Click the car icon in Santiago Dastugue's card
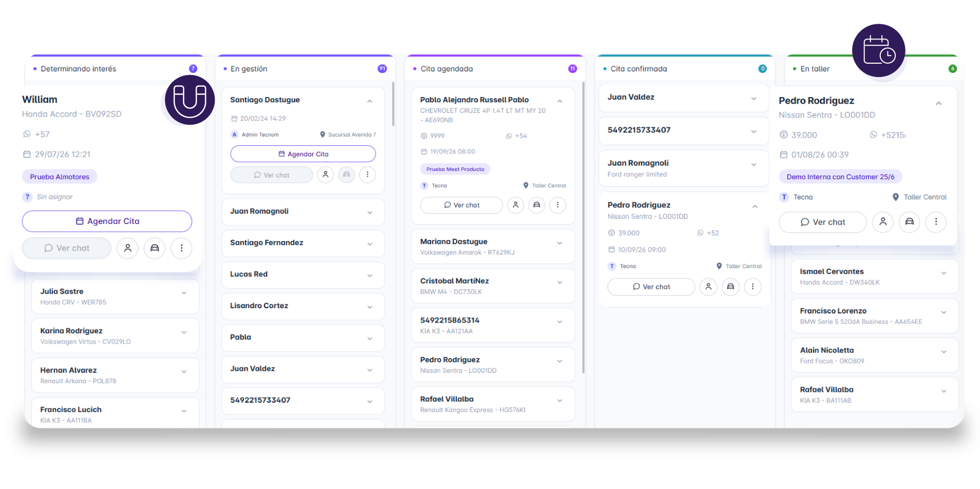Screen dimensions: 980x489 point(346,175)
